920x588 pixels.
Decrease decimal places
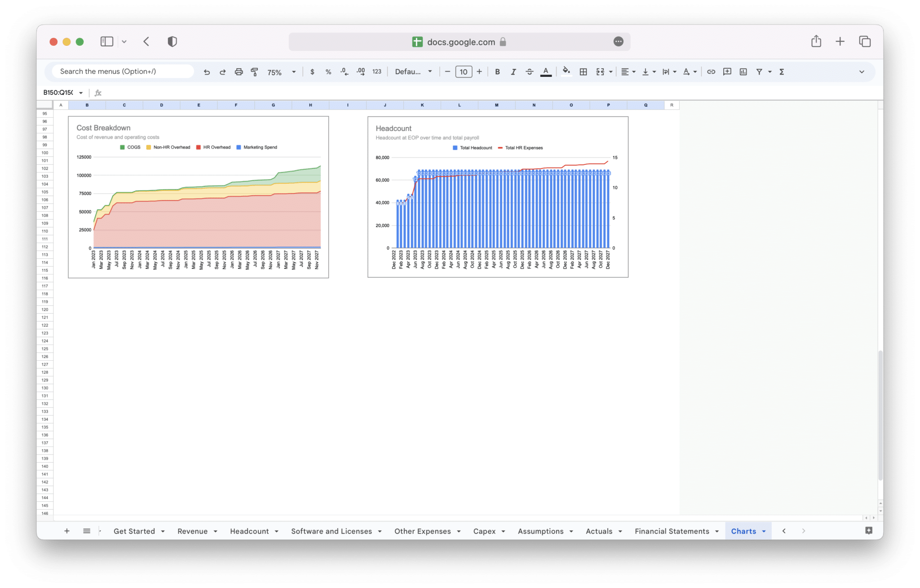(x=344, y=72)
